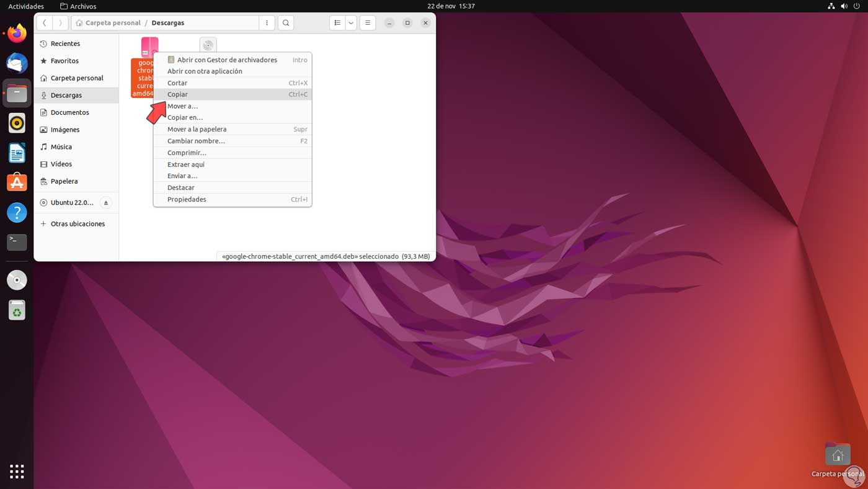The width and height of the screenshot is (868, 489).
Task: Open Firefox from the dock
Action: coord(16,34)
